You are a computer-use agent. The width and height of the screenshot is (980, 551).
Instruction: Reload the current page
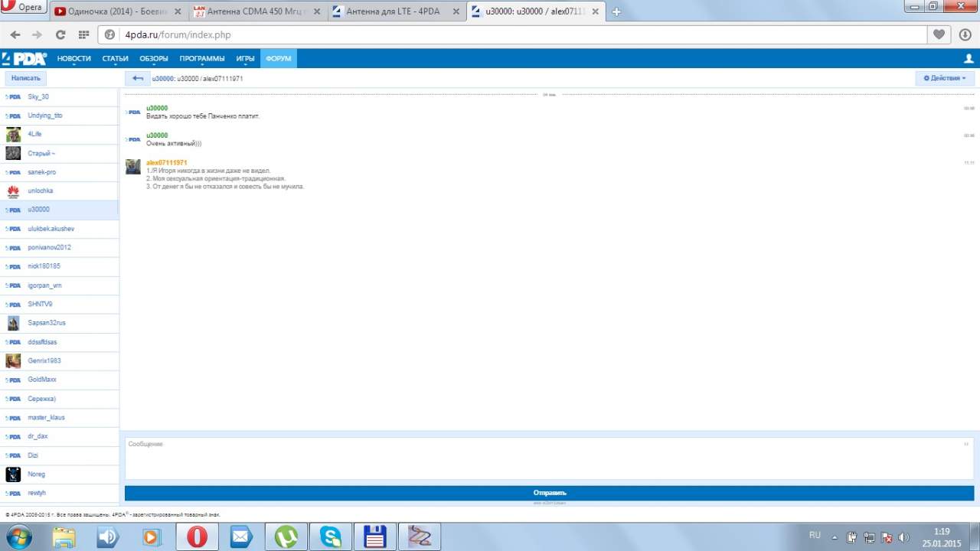point(60,34)
